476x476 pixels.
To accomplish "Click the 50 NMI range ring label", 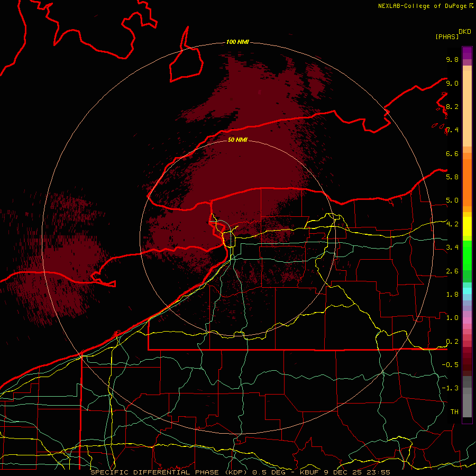I will click(x=237, y=140).
